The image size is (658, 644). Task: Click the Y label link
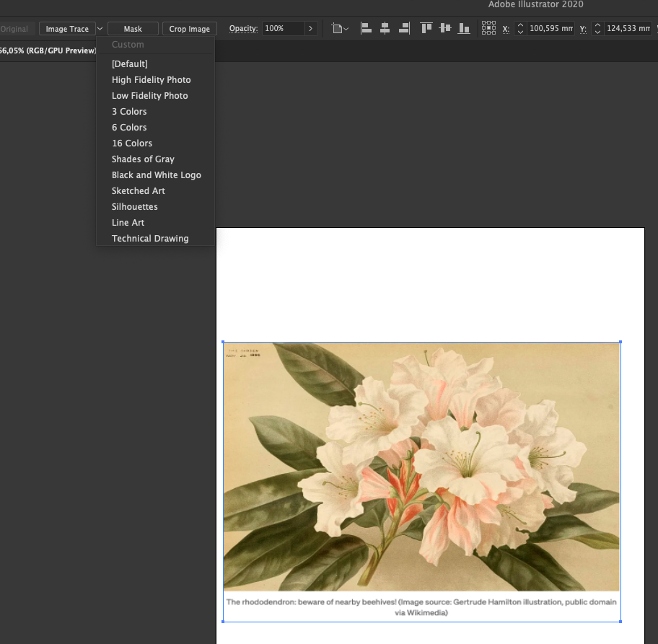coord(583,29)
